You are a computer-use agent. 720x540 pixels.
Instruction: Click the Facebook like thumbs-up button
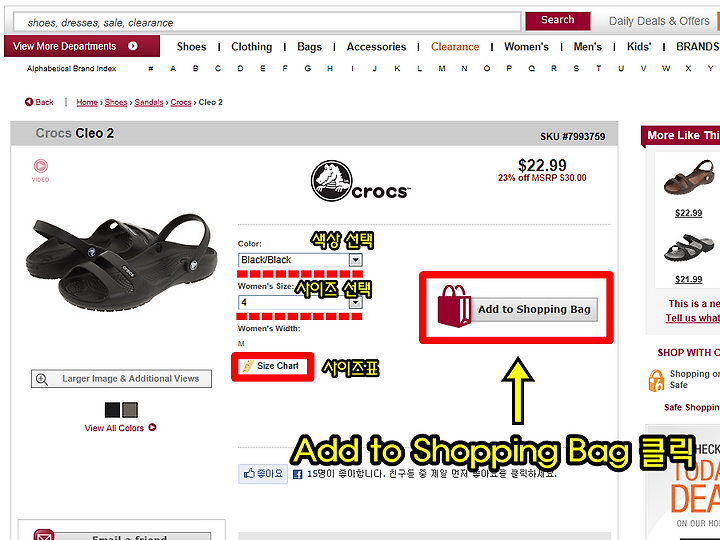[x=263, y=473]
